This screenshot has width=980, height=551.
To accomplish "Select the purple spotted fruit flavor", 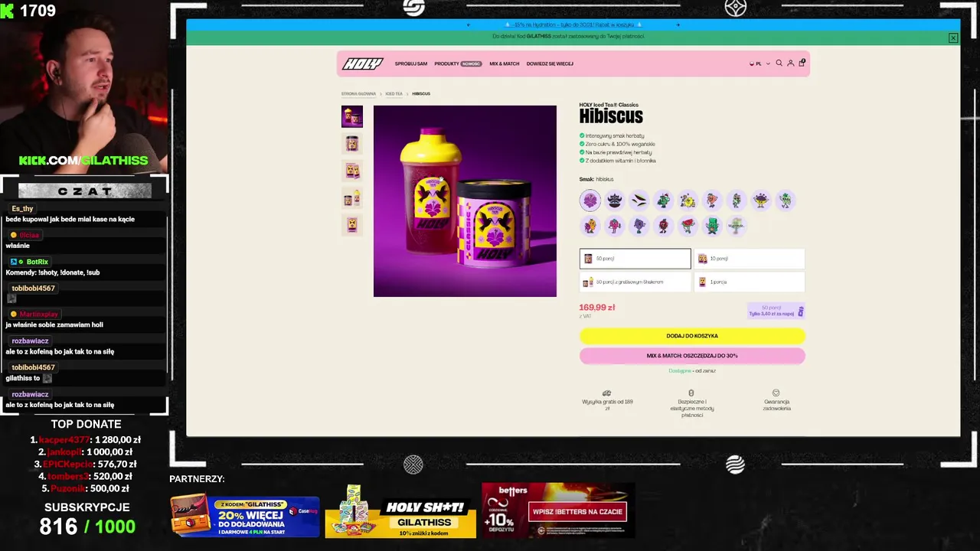I will pyautogui.click(x=761, y=201).
